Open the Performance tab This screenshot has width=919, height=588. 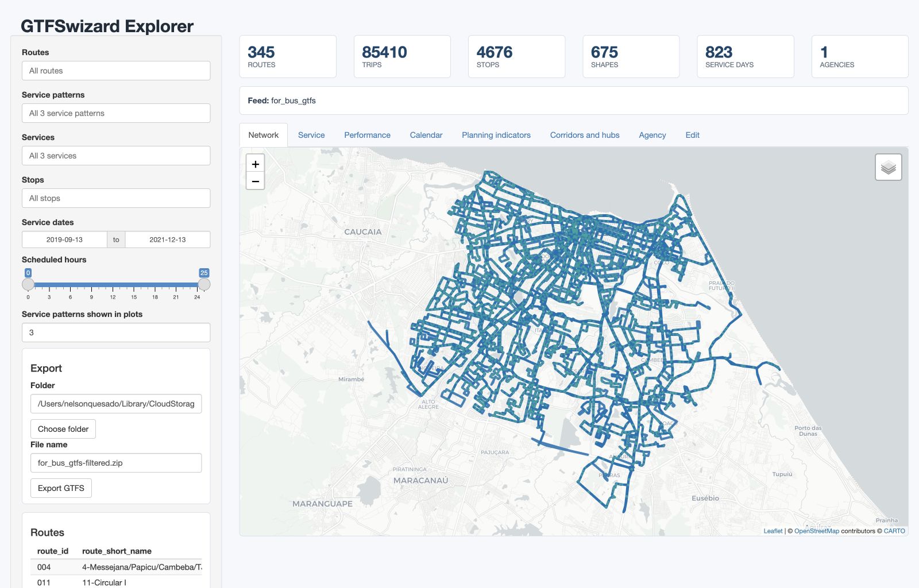tap(367, 135)
